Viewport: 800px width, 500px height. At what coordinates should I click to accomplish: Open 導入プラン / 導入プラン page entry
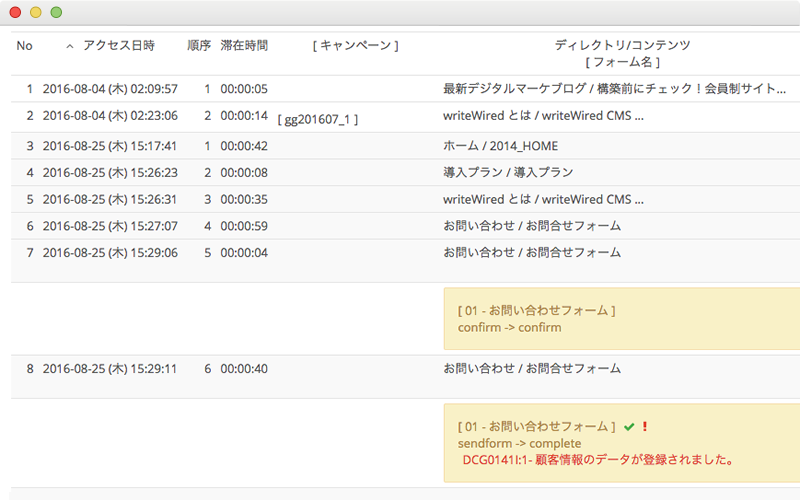coord(508,172)
